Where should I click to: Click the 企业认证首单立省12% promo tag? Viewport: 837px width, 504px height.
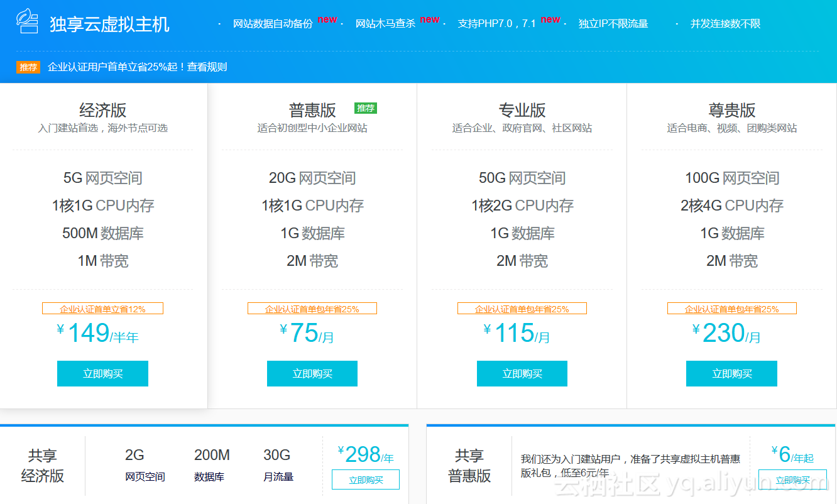102,309
